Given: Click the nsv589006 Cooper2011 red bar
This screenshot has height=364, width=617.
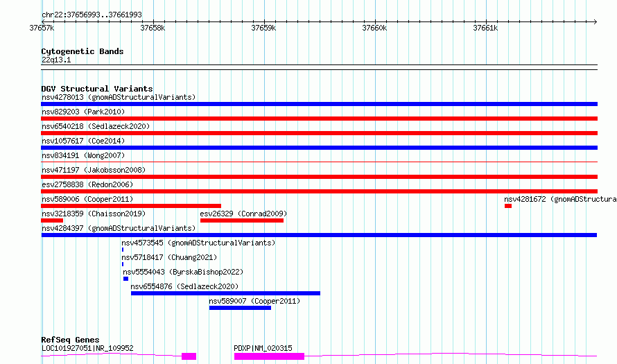Looking at the screenshot, I should [131, 206].
